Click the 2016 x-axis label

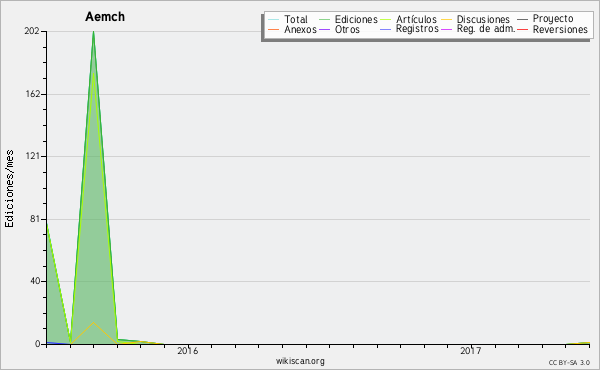(188, 351)
